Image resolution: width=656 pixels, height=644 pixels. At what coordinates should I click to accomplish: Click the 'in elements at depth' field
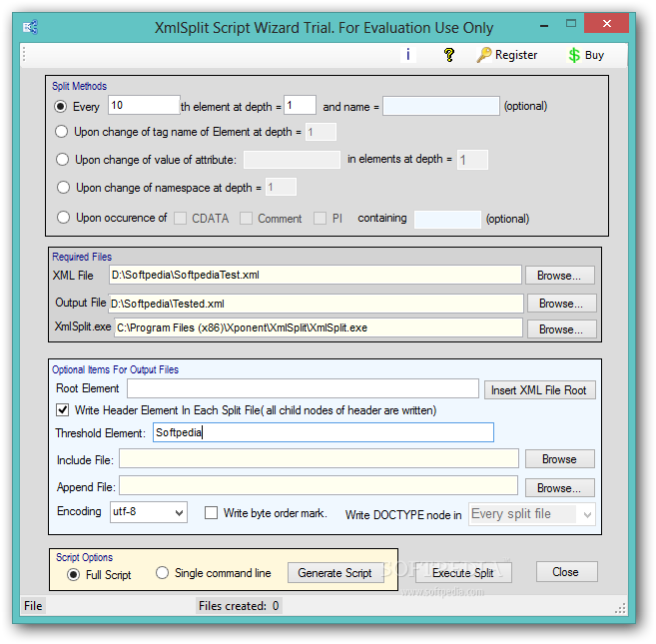[472, 160]
